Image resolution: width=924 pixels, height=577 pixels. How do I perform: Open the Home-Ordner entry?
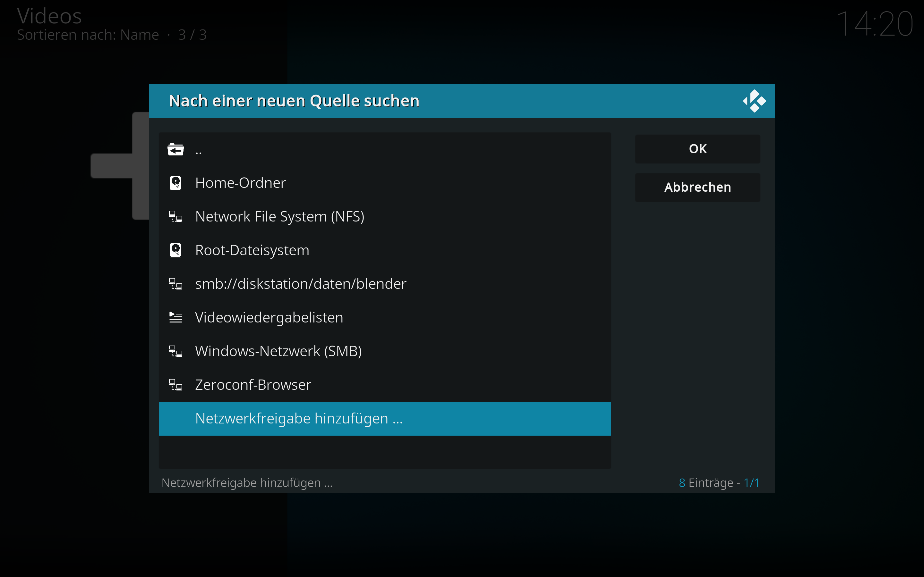click(x=241, y=182)
